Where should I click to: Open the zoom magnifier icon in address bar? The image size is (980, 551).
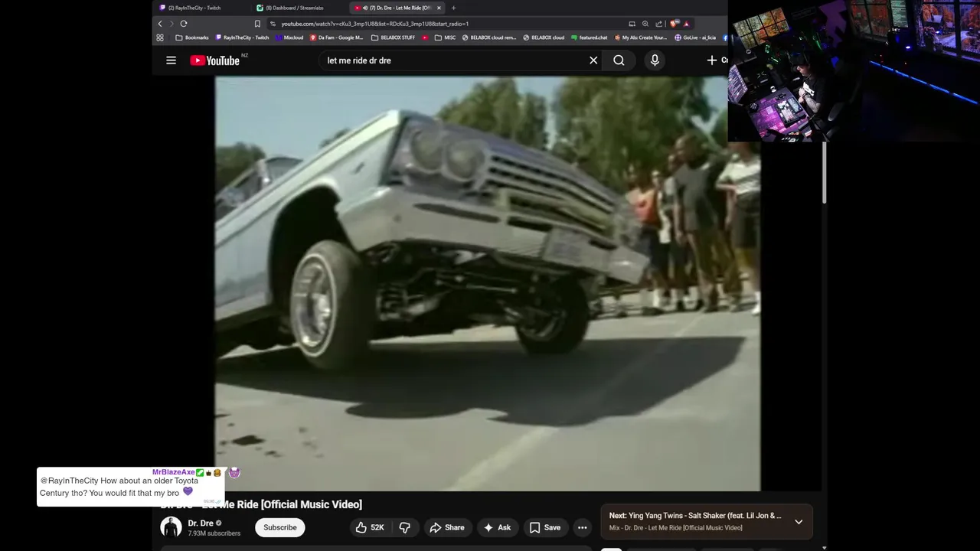[645, 24]
